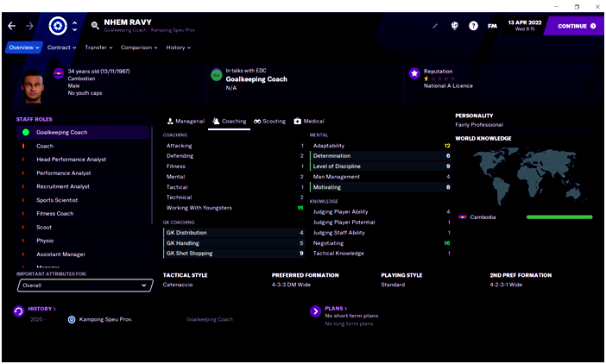Click the Cambodia knowledge progress bar

coord(559,217)
